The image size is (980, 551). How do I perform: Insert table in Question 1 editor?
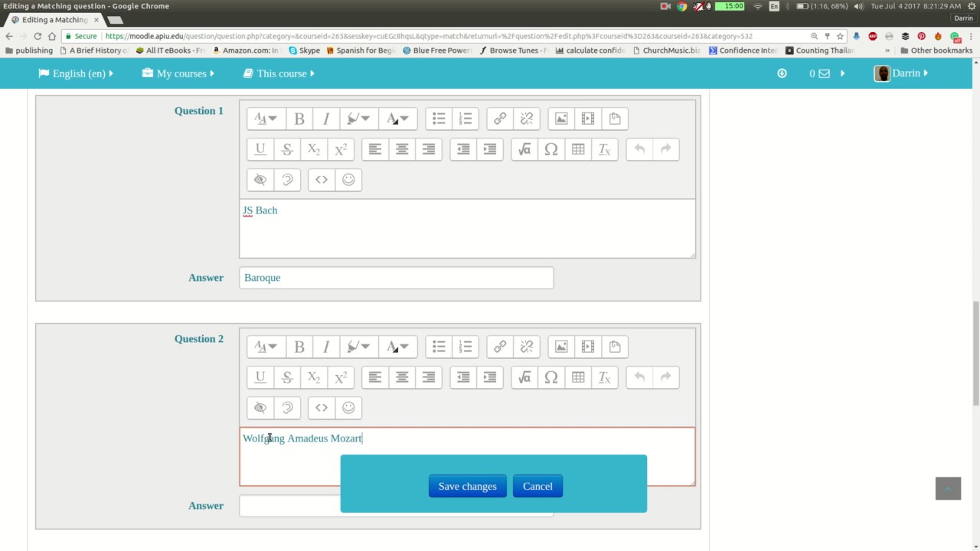click(x=578, y=149)
